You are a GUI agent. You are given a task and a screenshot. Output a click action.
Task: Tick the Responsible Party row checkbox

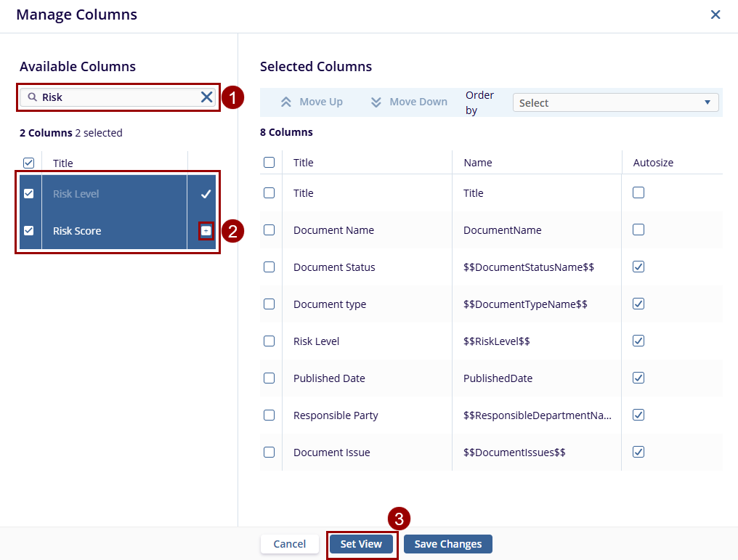[269, 415]
